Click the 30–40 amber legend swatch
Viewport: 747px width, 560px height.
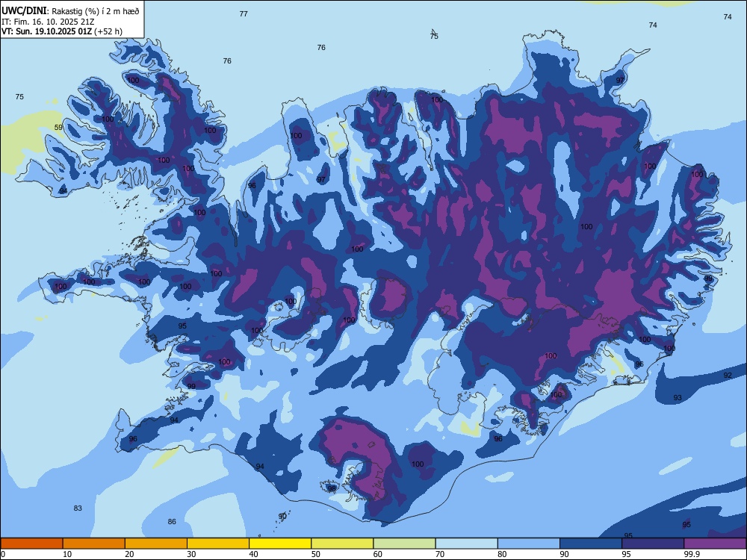coord(218,544)
